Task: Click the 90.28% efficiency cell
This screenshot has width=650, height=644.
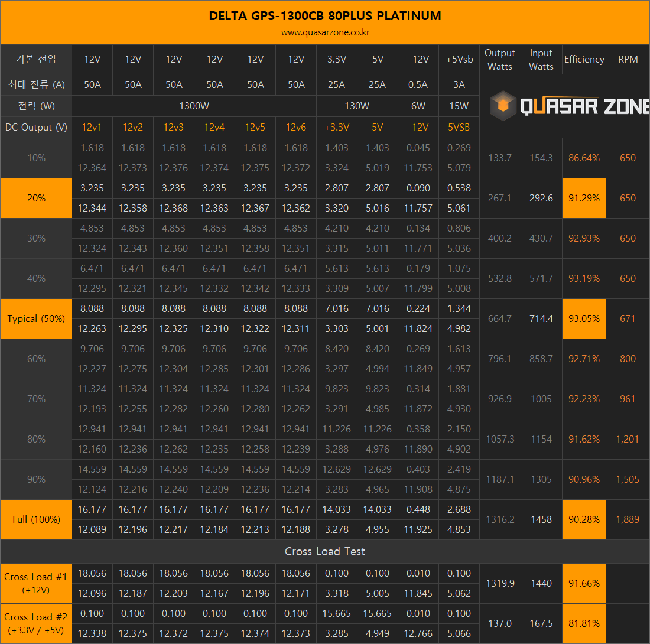Action: click(x=584, y=519)
